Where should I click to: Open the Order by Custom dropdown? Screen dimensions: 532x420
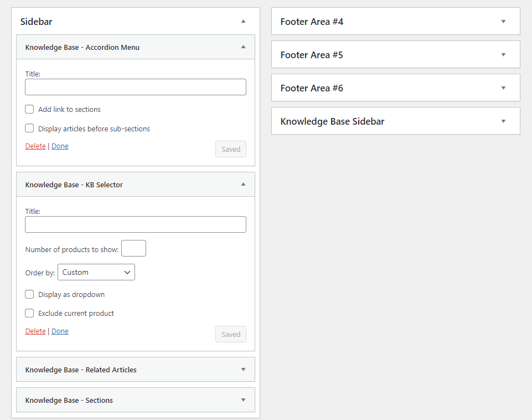coord(96,272)
